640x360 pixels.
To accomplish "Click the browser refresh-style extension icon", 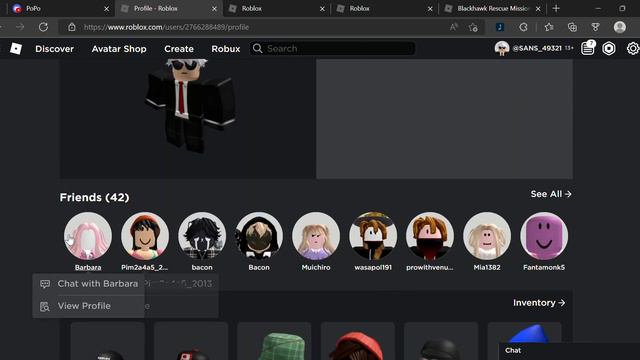I will pos(523,27).
